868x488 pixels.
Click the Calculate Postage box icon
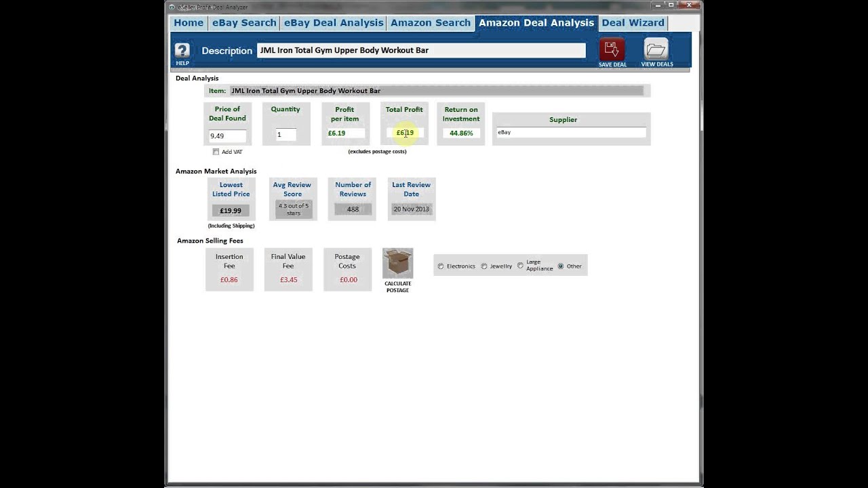397,263
